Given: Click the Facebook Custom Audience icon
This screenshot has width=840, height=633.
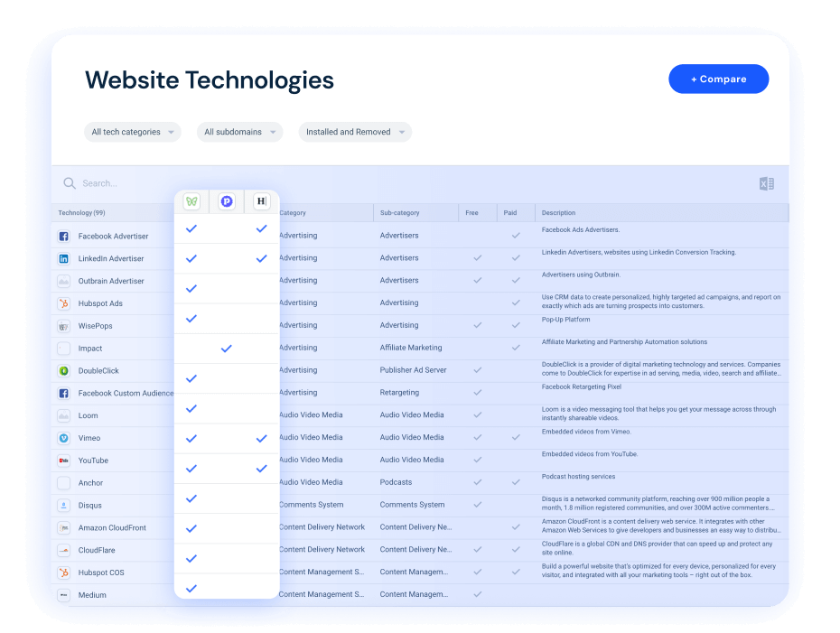Looking at the screenshot, I should coord(64,393).
